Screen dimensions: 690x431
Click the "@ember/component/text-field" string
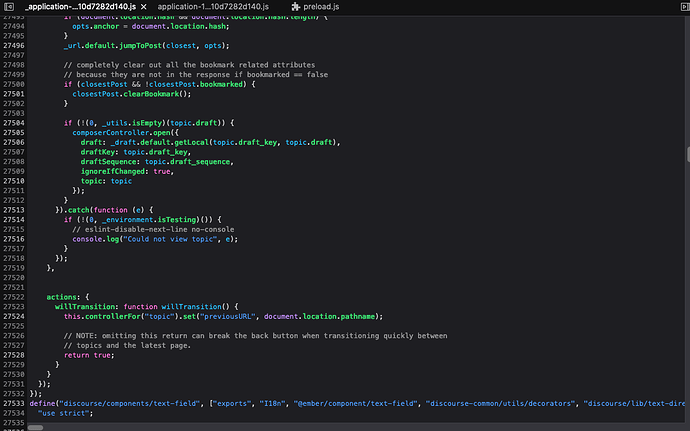tap(356, 404)
